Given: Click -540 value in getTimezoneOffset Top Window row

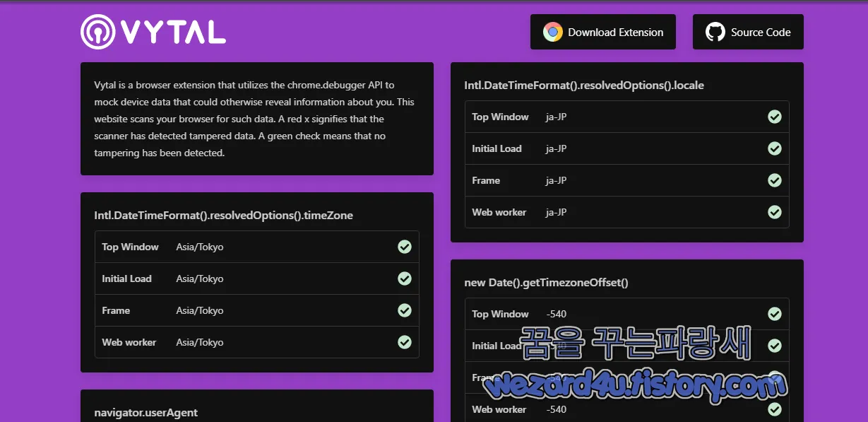Looking at the screenshot, I should (x=557, y=314).
